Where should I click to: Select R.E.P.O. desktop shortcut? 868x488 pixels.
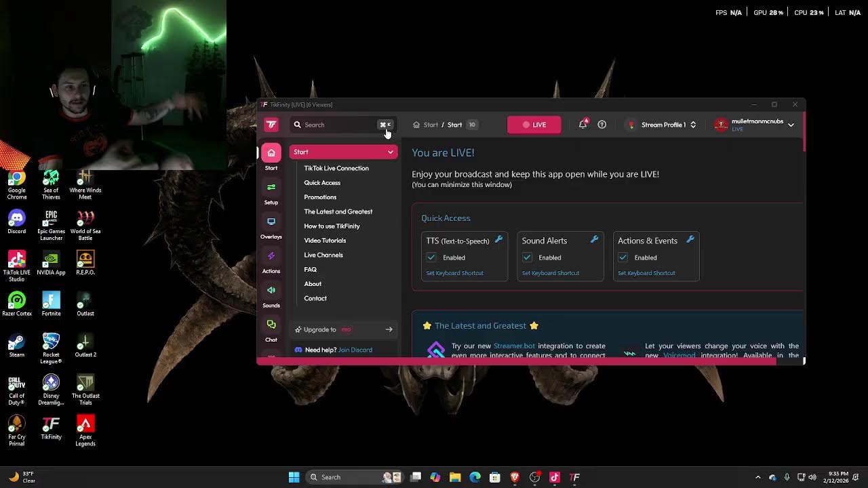pyautogui.click(x=85, y=263)
